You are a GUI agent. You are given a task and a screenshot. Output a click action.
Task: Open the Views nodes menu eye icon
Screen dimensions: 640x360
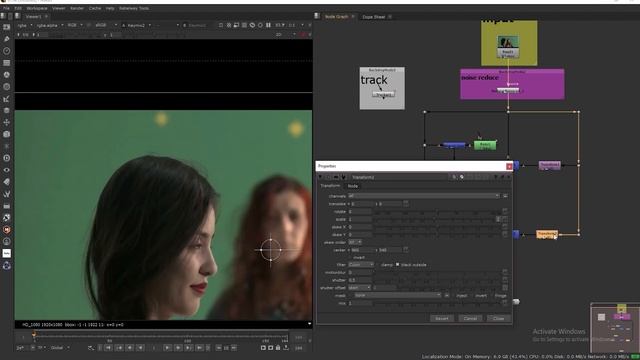pos(7,170)
